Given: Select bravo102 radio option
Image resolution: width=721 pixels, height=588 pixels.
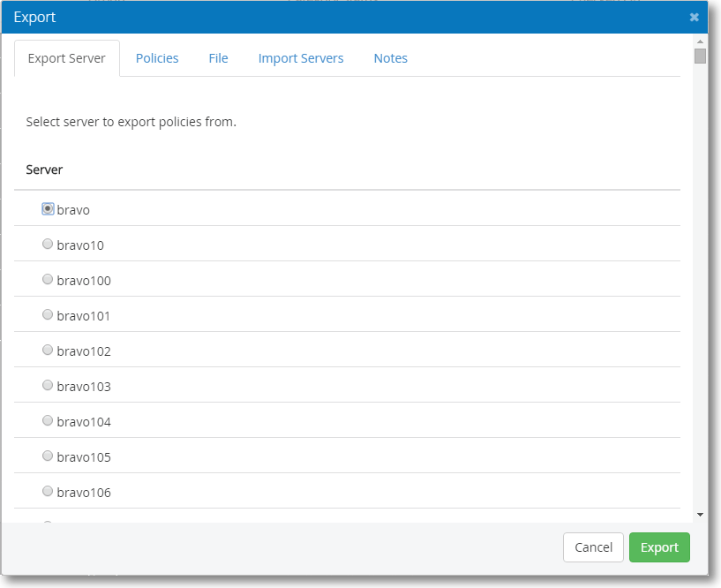Looking at the screenshot, I should point(48,351).
